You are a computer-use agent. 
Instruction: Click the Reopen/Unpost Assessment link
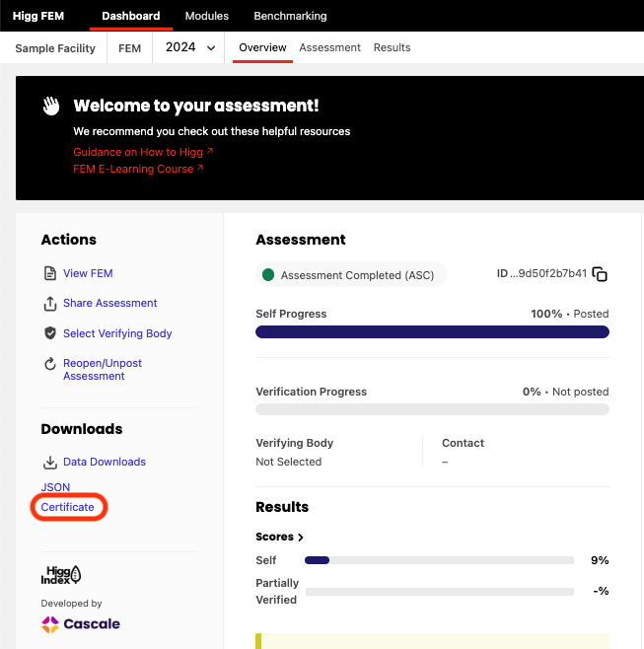(103, 370)
